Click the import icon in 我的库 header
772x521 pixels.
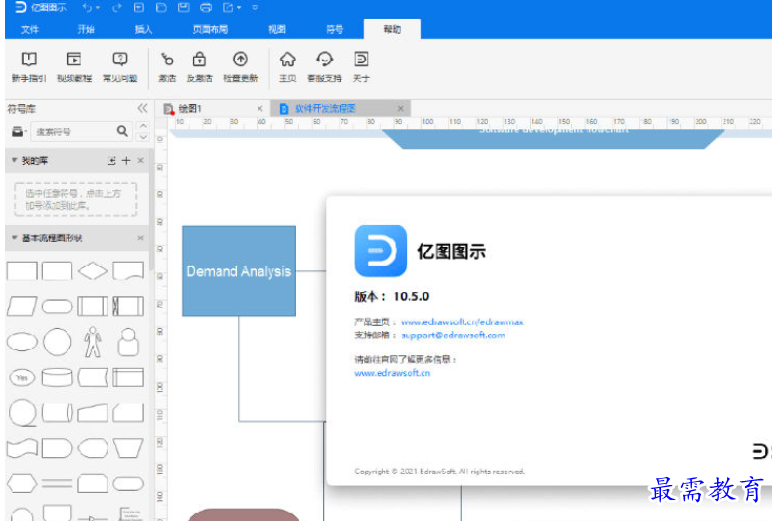112,161
